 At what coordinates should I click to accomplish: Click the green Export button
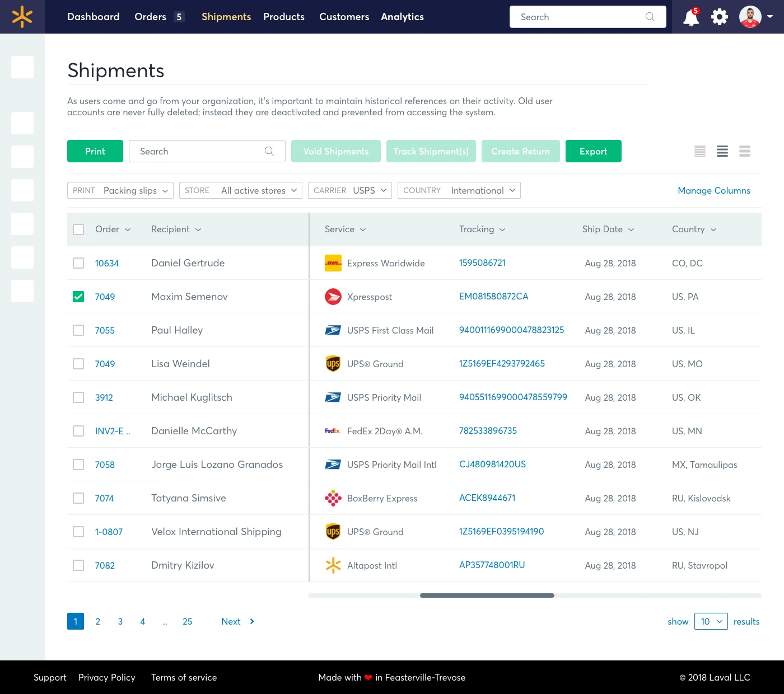click(x=594, y=151)
